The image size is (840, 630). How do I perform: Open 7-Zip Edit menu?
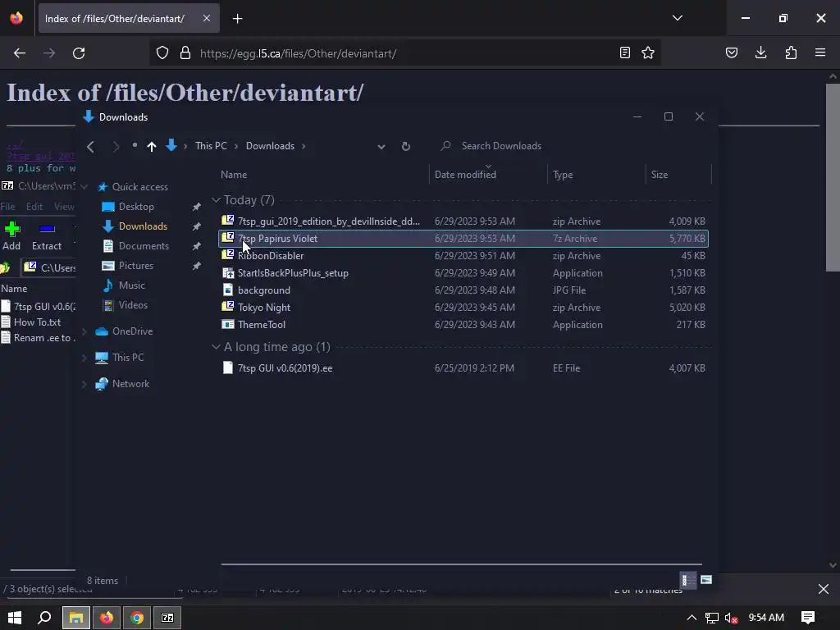click(34, 207)
